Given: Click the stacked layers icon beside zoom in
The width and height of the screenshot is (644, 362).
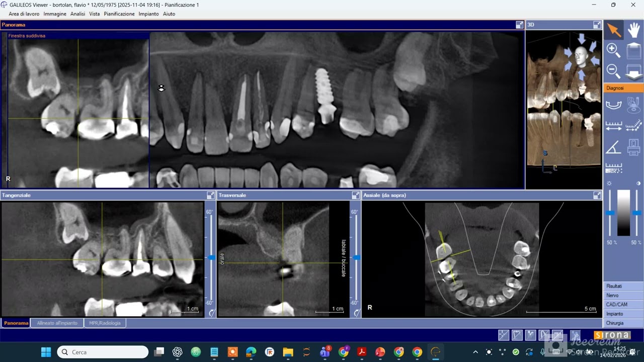Looking at the screenshot, I should click(634, 51).
